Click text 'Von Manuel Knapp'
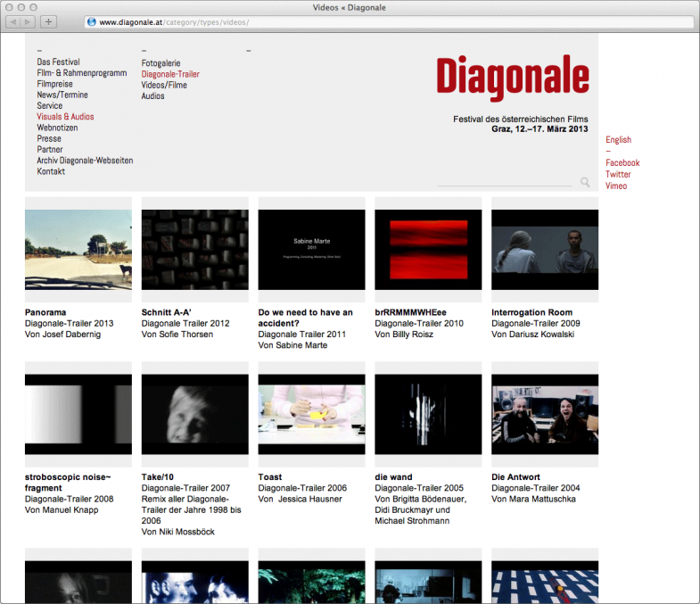 pos(62,510)
